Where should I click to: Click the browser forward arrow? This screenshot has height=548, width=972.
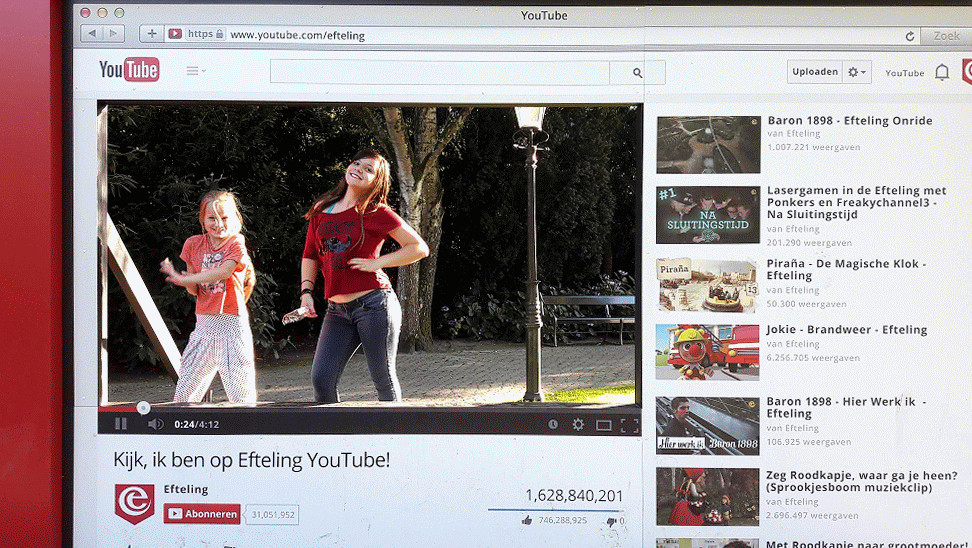[x=113, y=33]
